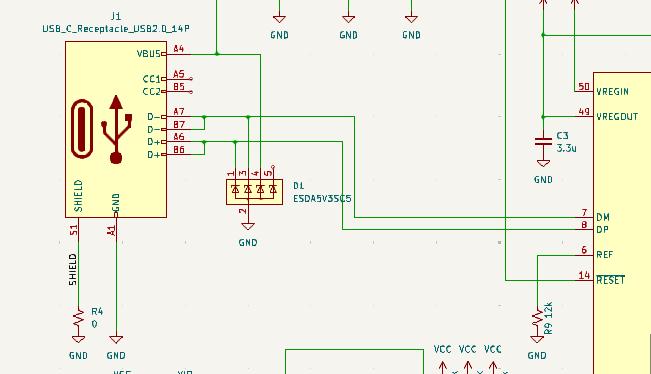Select the DM pin 7 on IC
This screenshot has width=651, height=374.
[584, 217]
